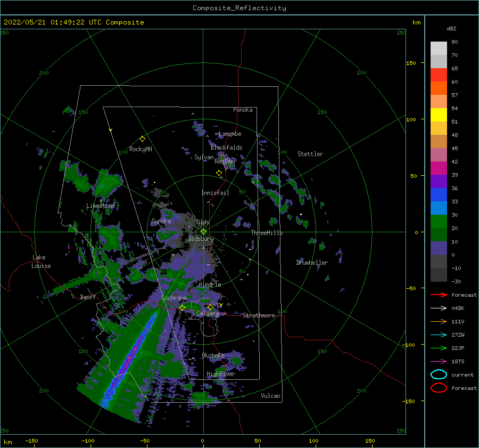The width and height of the screenshot is (479, 448).
Task: Click the intense blue echo band southwest of Calgary
Action: pyautogui.click(x=130, y=359)
